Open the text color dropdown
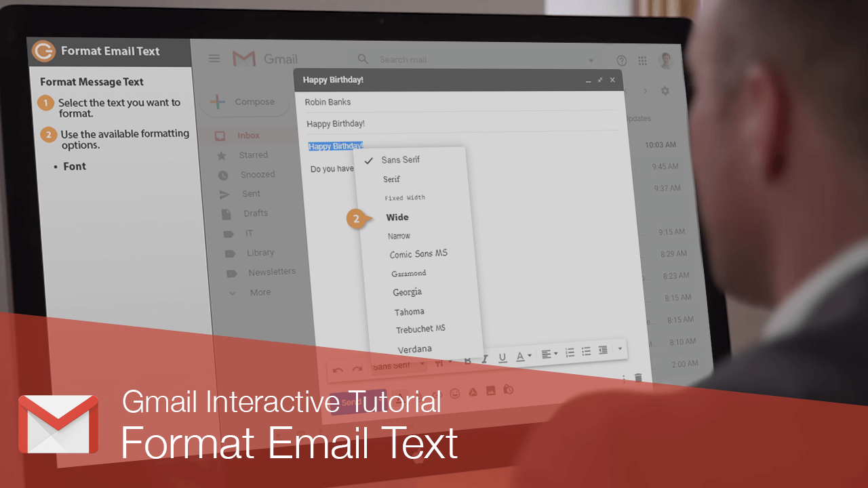The width and height of the screenshot is (868, 488). (x=524, y=356)
